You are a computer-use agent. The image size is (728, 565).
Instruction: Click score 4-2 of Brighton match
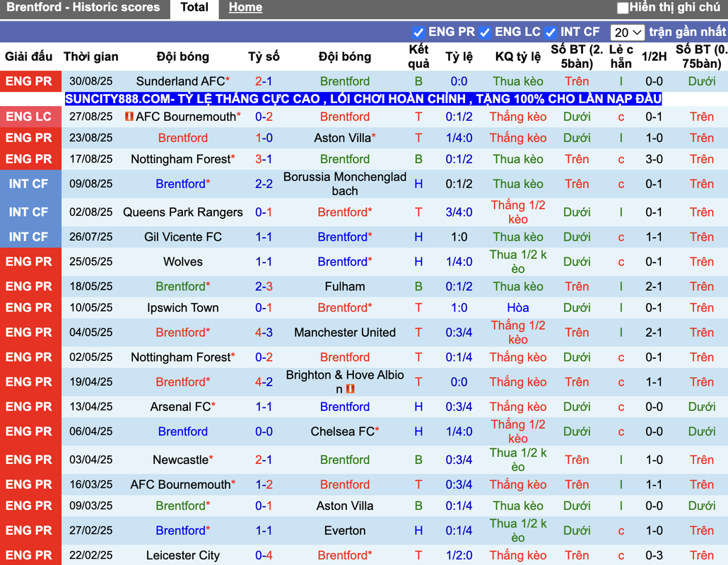[264, 382]
